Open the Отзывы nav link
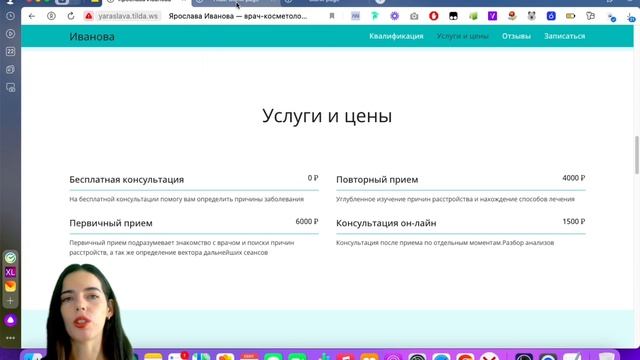This screenshot has width=640, height=360. 516,36
